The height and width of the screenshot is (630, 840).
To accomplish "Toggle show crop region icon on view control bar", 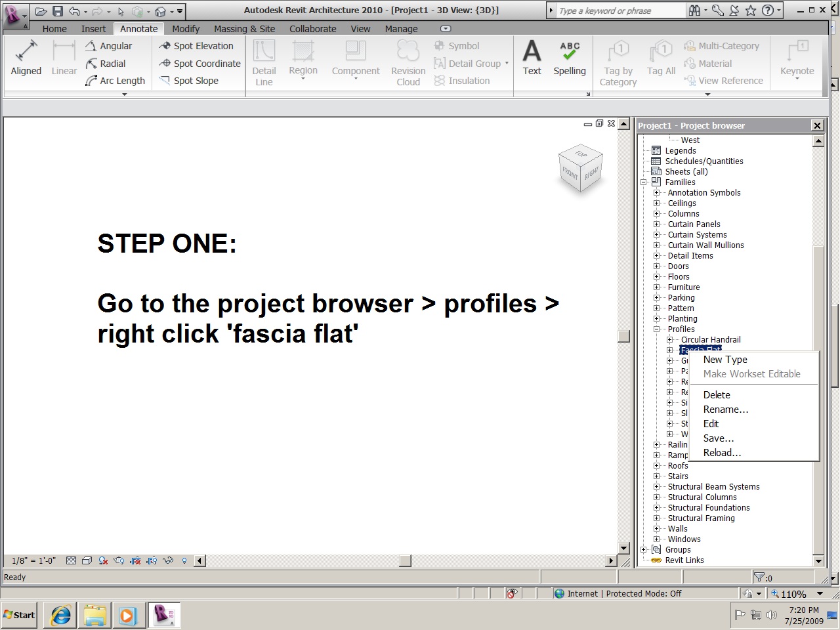I will (152, 560).
